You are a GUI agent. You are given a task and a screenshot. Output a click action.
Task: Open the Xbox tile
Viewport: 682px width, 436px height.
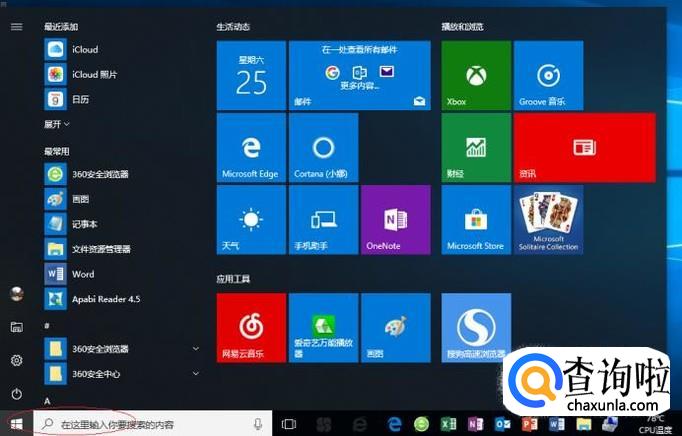(x=476, y=76)
